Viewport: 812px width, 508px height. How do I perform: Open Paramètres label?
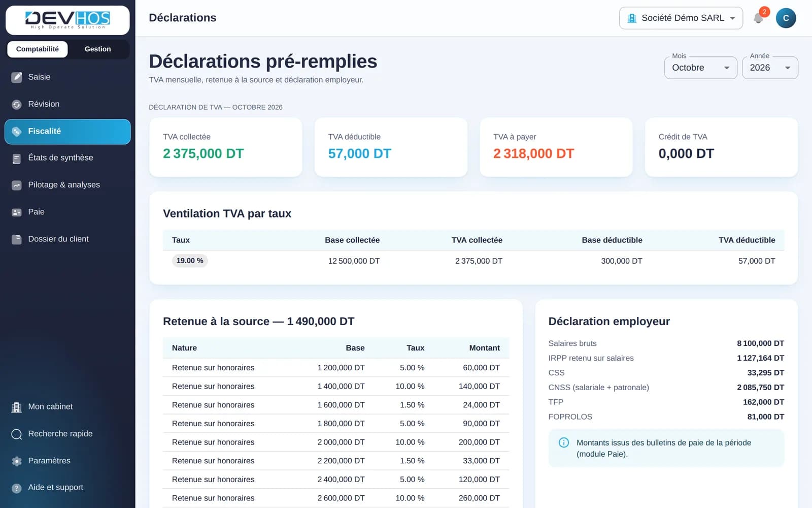tap(49, 461)
